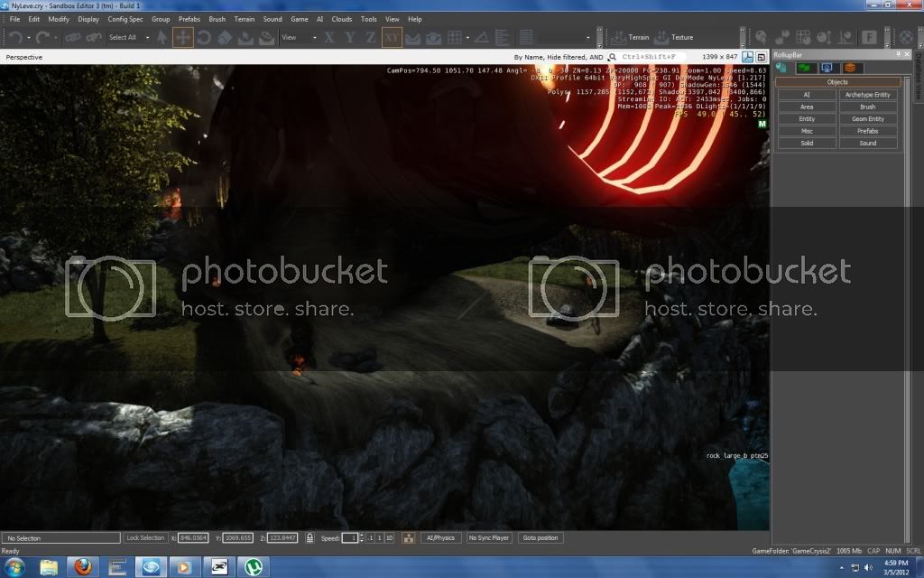
Task: Expand the View coordinate system dropdown
Action: 300,37
